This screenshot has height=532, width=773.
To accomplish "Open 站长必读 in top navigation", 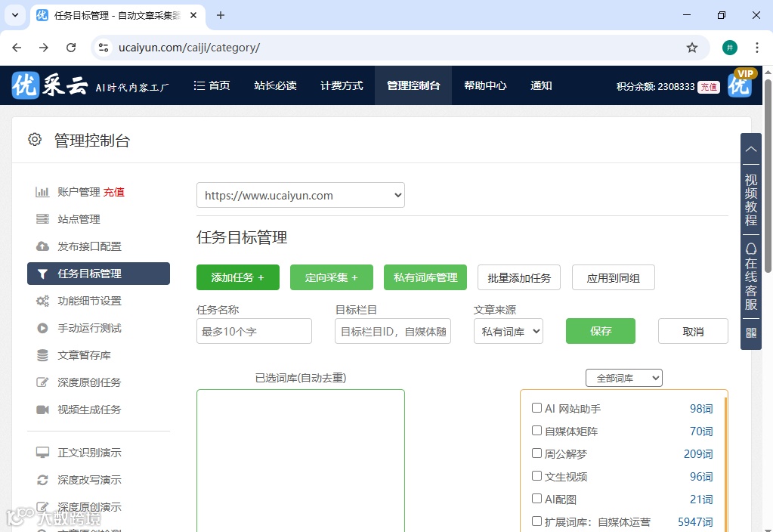I will click(x=275, y=85).
